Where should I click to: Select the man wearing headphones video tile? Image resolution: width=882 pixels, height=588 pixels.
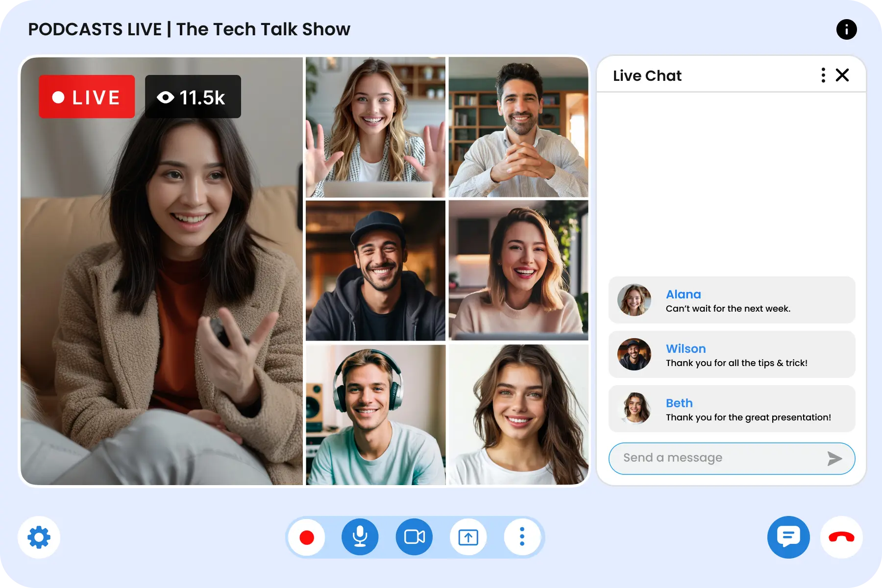(375, 415)
